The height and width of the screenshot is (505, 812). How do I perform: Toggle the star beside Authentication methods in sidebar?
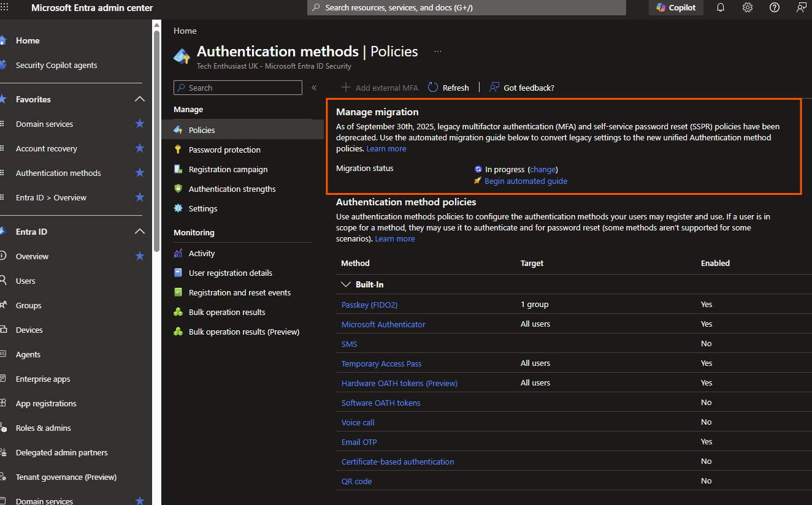(140, 173)
